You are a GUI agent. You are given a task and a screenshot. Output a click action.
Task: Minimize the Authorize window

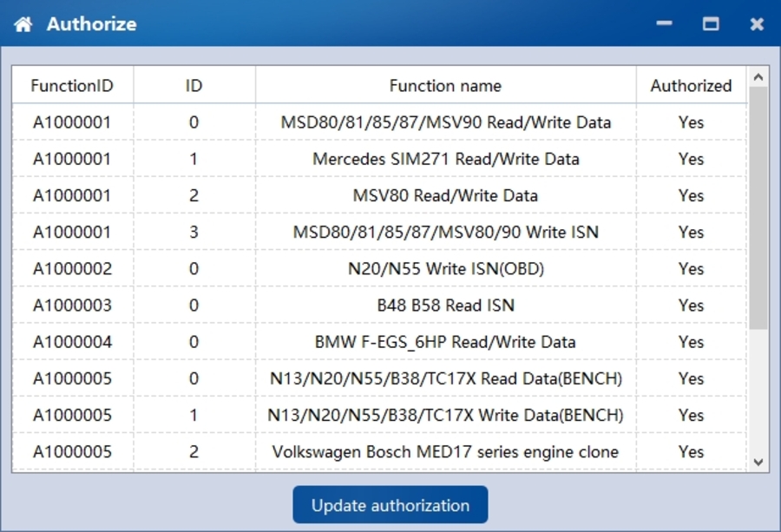coord(665,24)
